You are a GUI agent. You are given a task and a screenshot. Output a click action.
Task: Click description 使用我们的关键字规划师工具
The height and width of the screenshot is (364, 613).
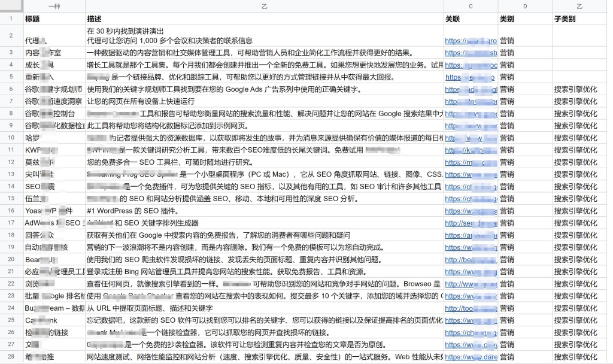click(264, 89)
